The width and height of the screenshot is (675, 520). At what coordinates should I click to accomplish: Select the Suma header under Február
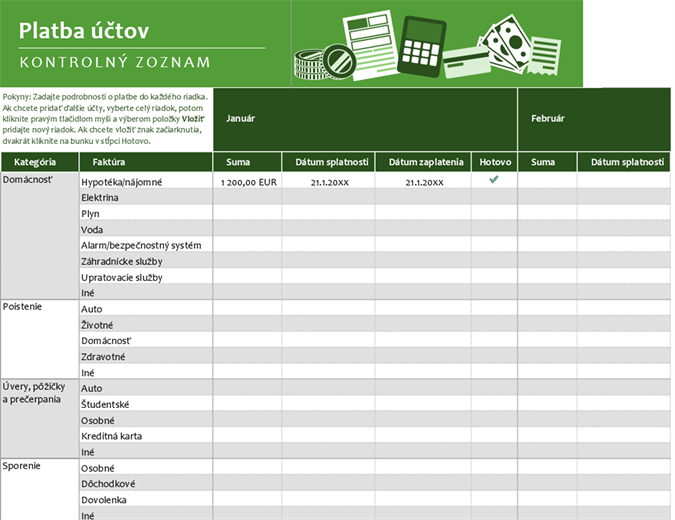(x=547, y=162)
